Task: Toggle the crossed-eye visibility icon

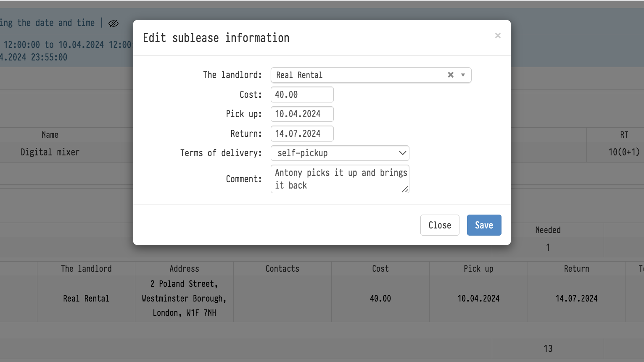Action: click(113, 24)
